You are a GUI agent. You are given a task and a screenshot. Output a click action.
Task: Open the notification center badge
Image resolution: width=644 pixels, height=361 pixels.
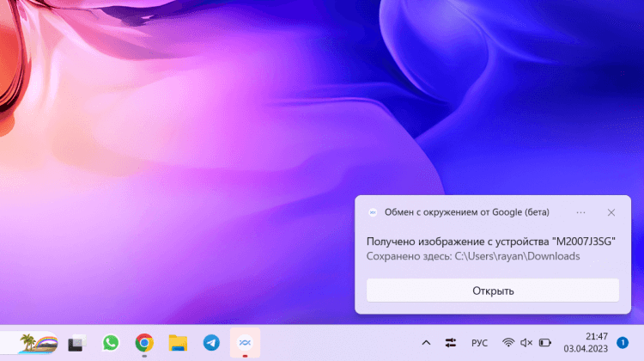[623, 342]
